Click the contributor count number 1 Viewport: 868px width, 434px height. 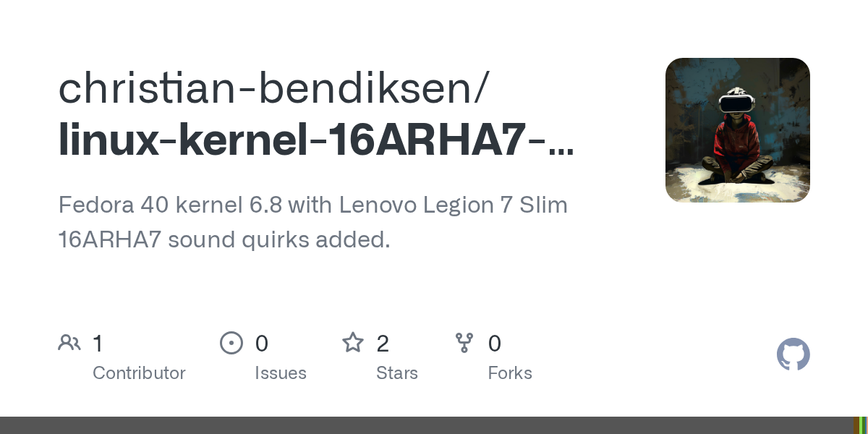click(x=98, y=344)
